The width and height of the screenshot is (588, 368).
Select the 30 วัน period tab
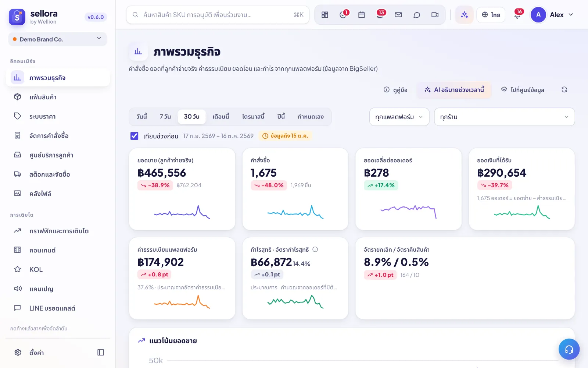[x=192, y=117]
